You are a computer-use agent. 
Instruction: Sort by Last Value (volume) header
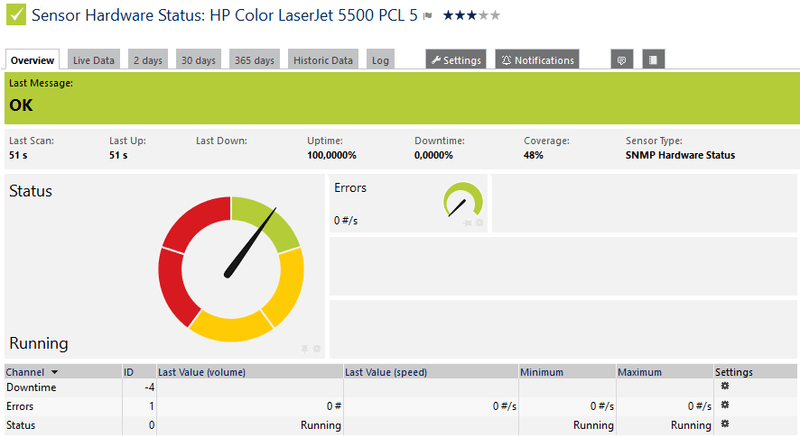click(202, 372)
